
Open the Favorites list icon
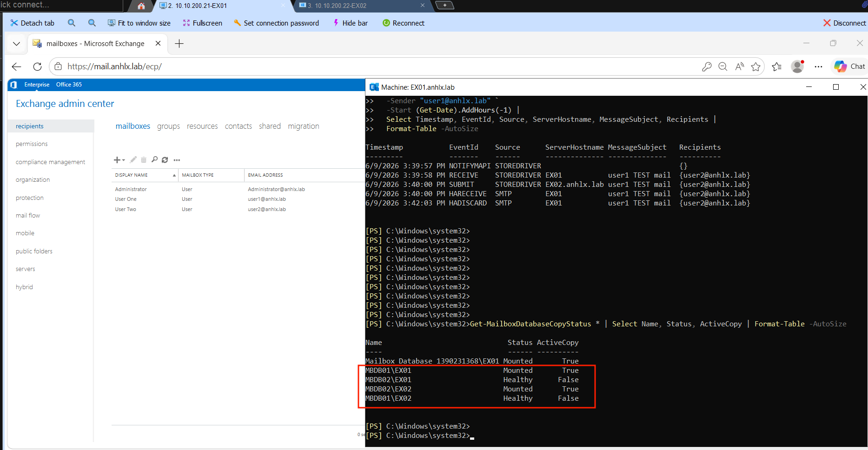(x=777, y=66)
